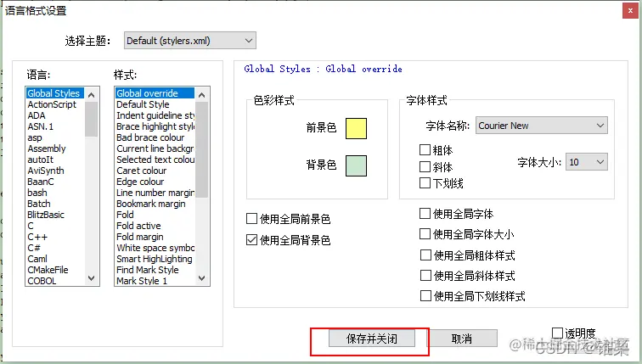Select White space symbol style
Image resolution: width=642 pixels, height=364 pixels.
[x=155, y=248]
